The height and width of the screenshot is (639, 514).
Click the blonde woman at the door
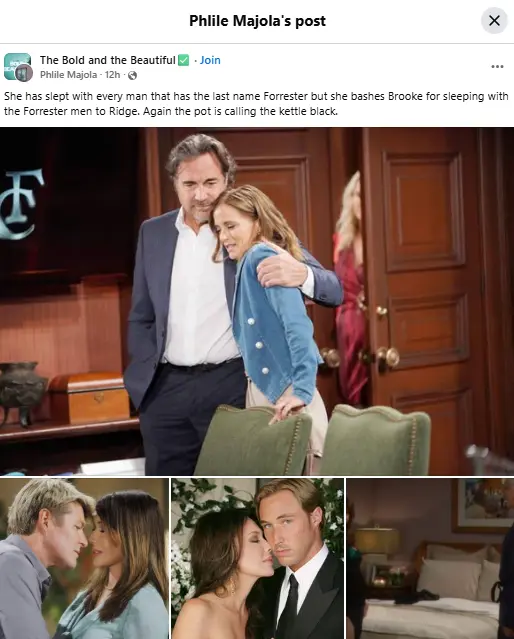[349, 287]
